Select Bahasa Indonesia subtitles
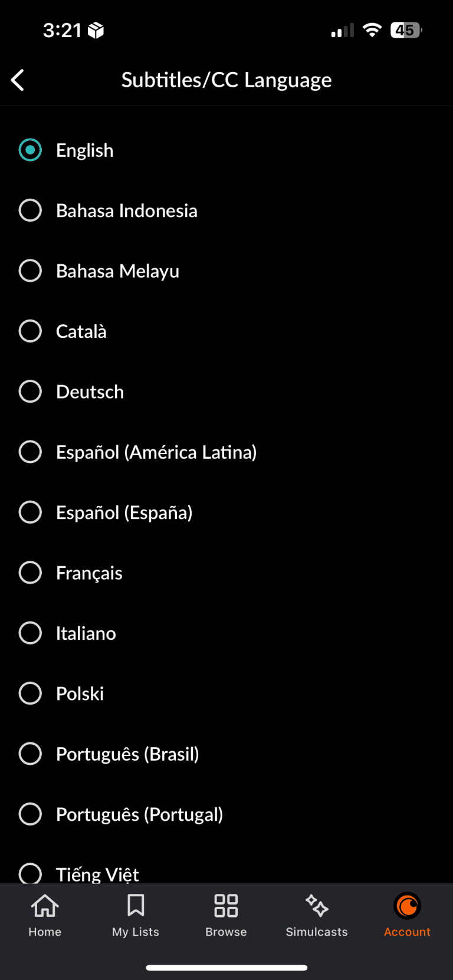The height and width of the screenshot is (980, 453). pos(126,211)
